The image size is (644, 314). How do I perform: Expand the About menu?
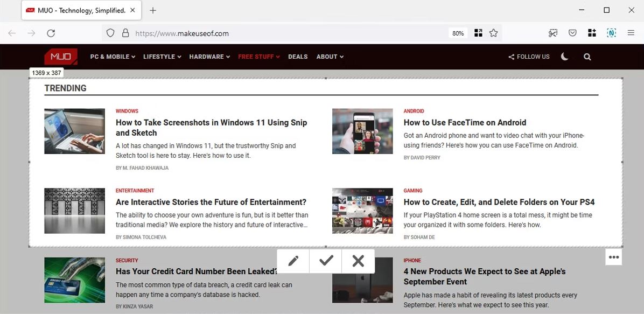point(330,57)
